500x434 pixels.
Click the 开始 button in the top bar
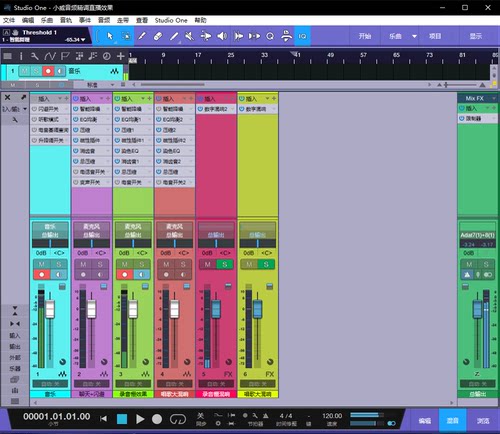(x=365, y=36)
